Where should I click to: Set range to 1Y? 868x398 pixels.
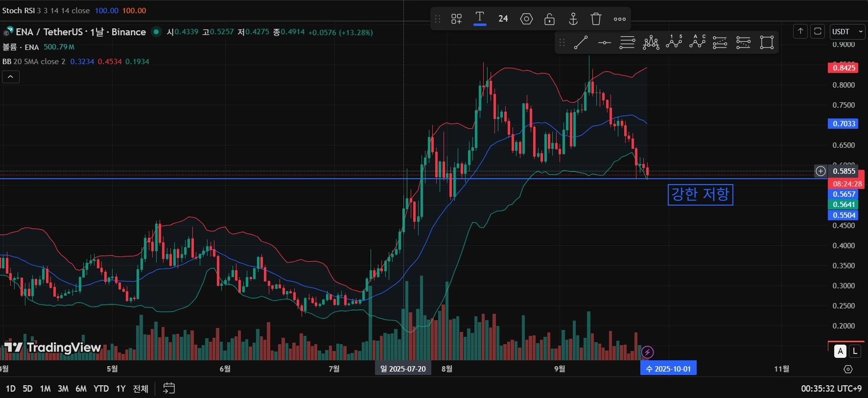(x=121, y=388)
